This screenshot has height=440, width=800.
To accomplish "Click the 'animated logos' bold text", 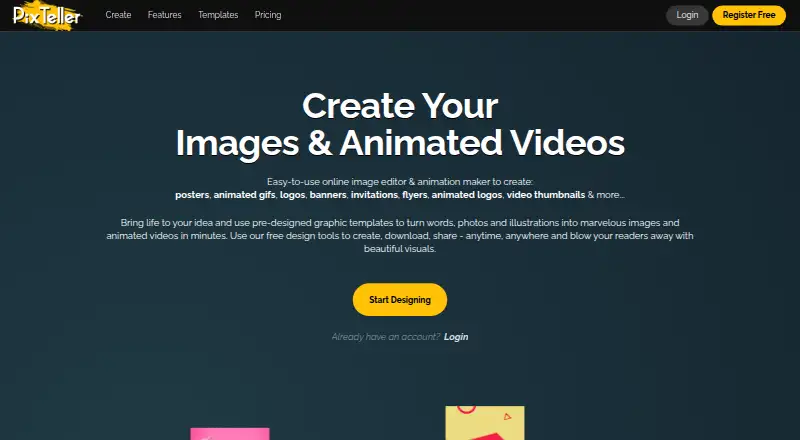I will click(467, 195).
